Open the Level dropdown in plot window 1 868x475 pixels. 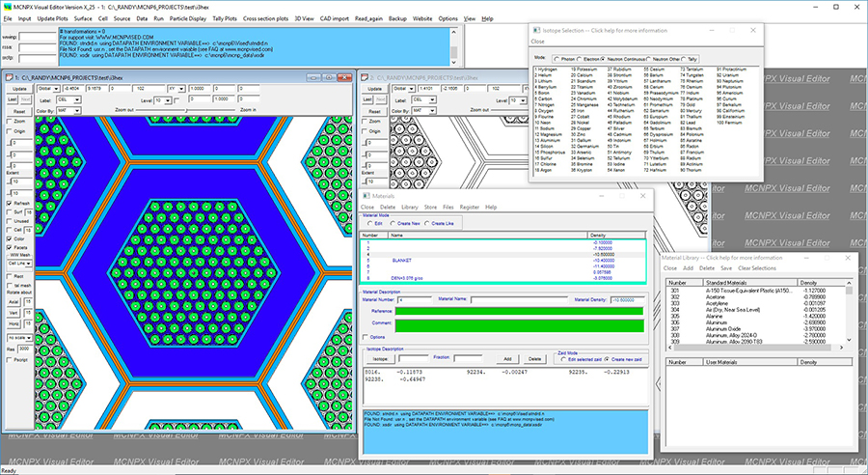(x=168, y=100)
